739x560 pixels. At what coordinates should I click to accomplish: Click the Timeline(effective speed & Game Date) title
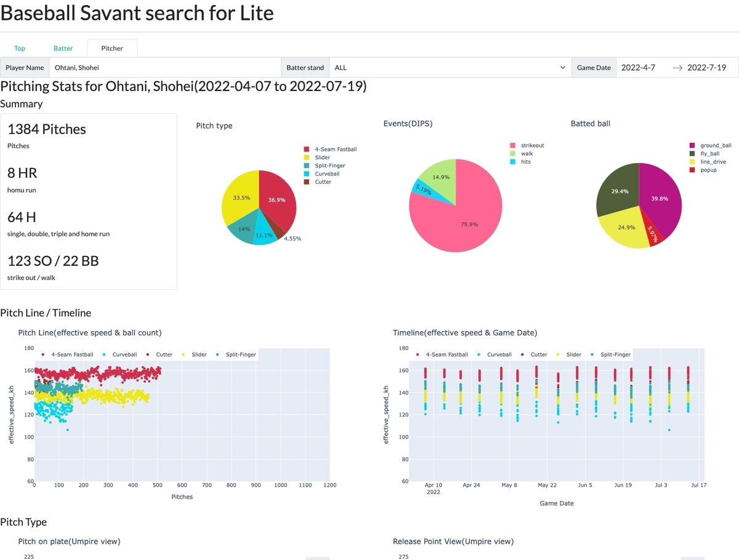click(x=465, y=332)
